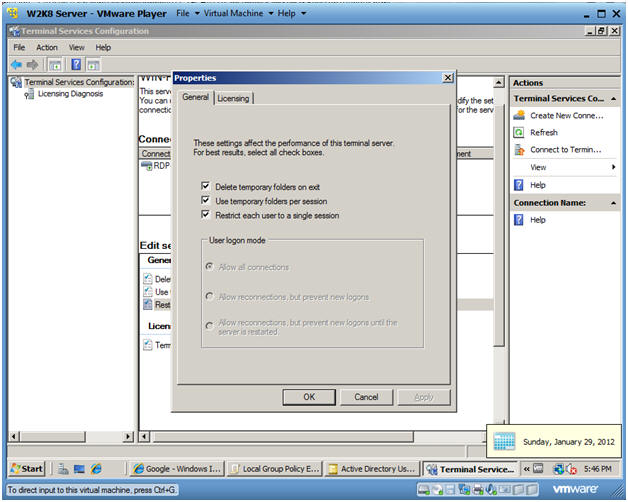
Task: Click the Terminal Services Configuration tree root icon
Action: click(x=16, y=82)
